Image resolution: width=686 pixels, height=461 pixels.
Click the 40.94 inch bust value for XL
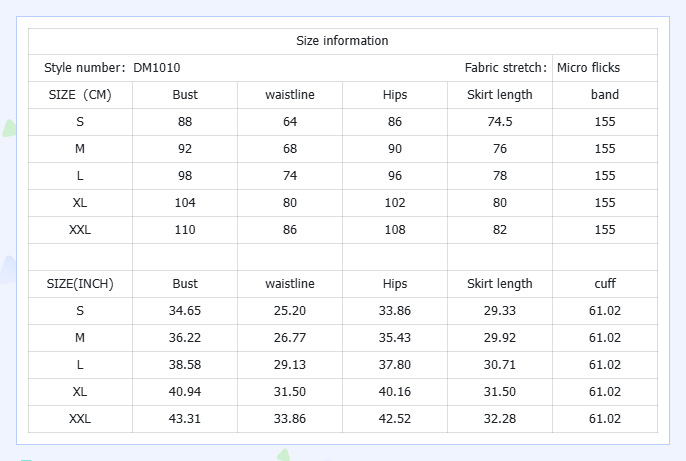pos(185,392)
